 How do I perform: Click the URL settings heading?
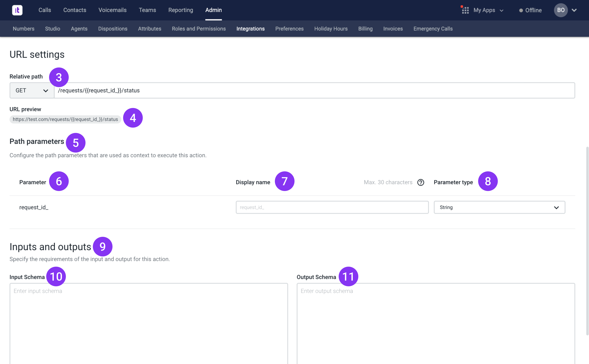(x=37, y=54)
